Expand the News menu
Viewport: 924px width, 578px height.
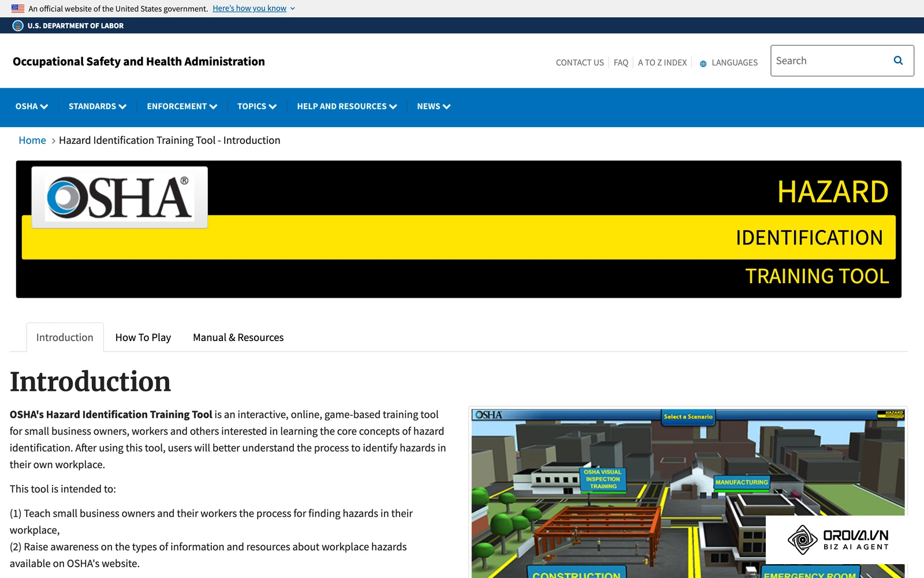tap(434, 106)
